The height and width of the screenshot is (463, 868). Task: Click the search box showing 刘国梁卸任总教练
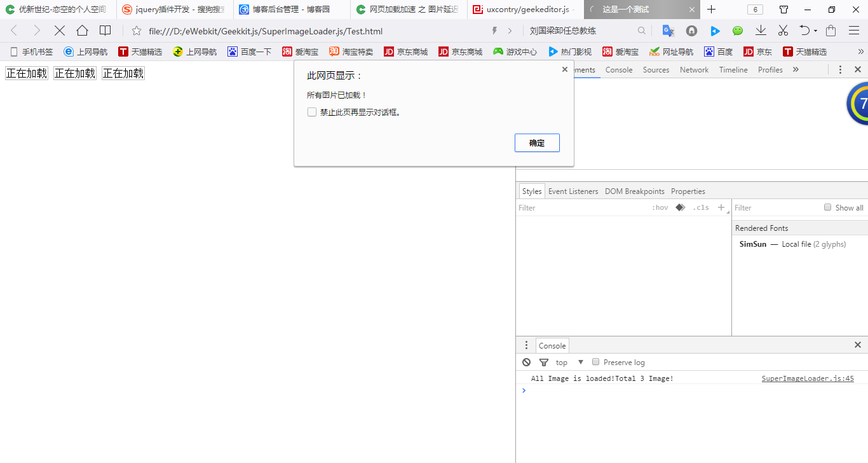pyautogui.click(x=580, y=31)
